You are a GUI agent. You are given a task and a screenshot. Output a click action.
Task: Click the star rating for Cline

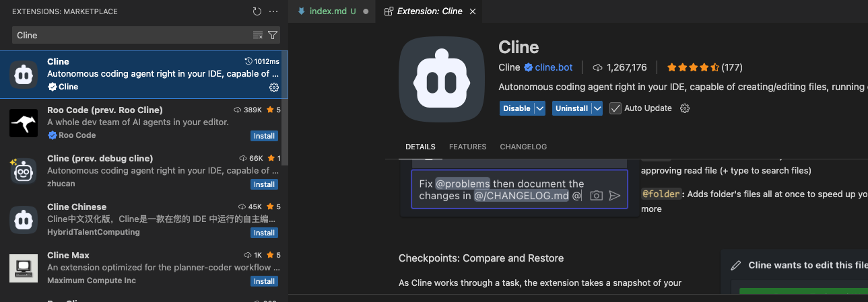click(694, 67)
